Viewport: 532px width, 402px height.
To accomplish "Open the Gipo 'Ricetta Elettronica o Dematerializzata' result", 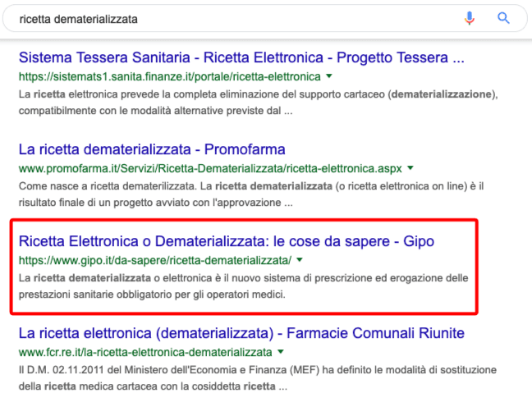I will point(226,242).
